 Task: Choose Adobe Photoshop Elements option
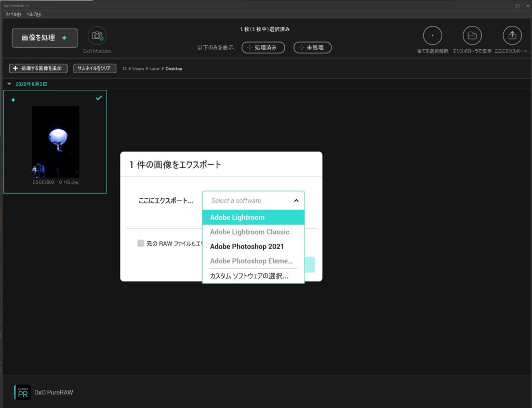[x=253, y=261]
